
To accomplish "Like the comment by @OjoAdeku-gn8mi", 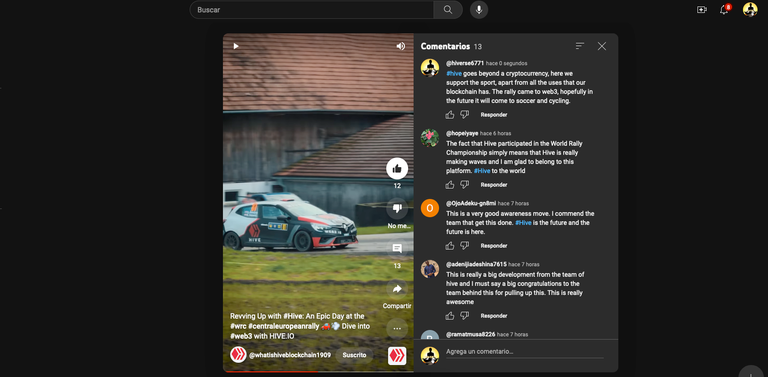I will pyautogui.click(x=450, y=246).
